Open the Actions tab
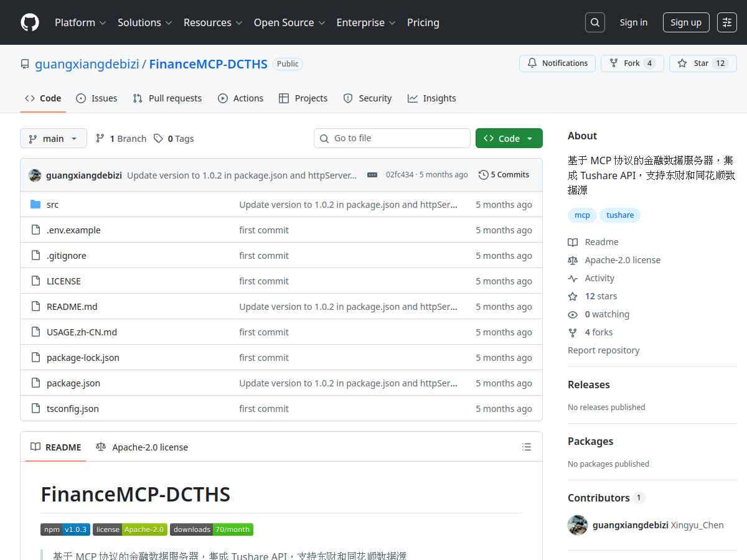Viewport: 747px width, 560px height. [x=241, y=98]
